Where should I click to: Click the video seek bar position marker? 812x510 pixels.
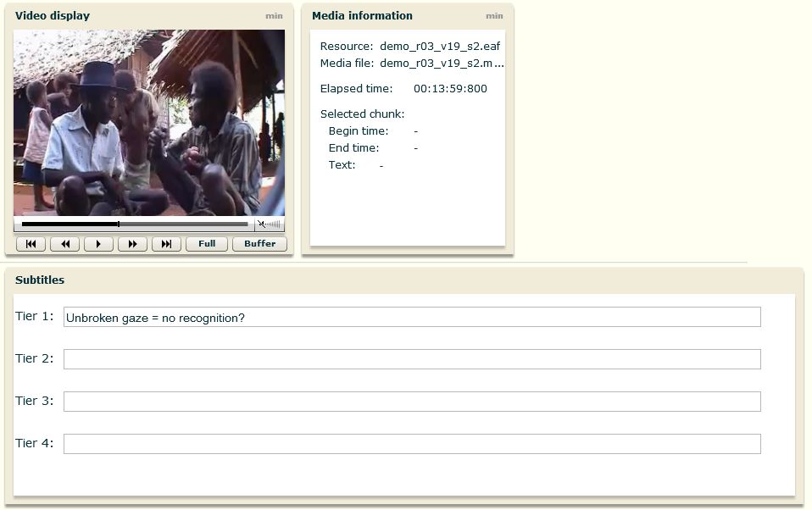[119, 225]
